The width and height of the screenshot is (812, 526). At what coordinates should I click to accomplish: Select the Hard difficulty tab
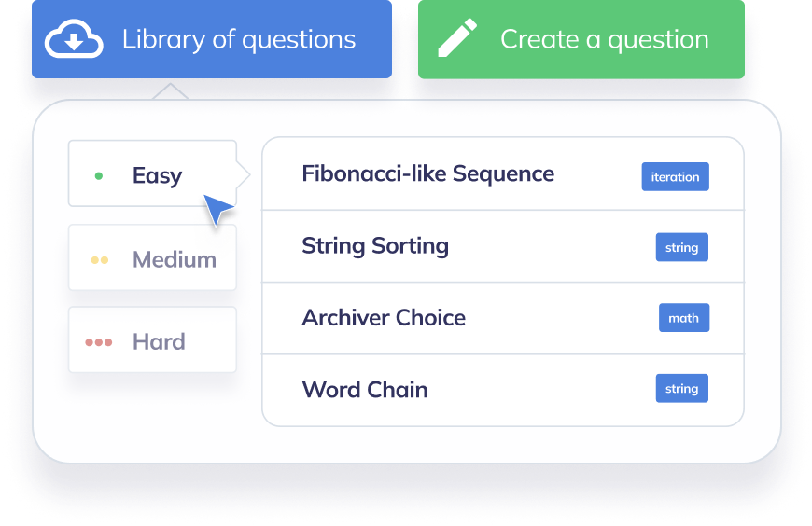point(152,339)
